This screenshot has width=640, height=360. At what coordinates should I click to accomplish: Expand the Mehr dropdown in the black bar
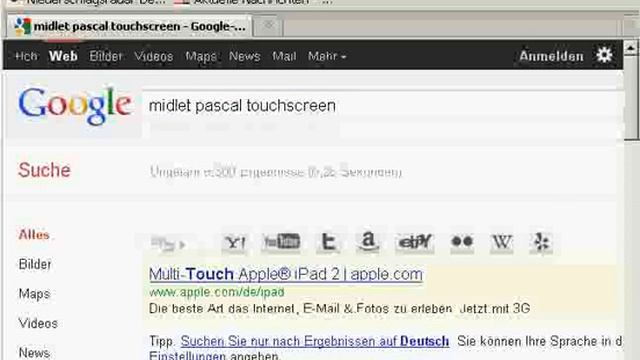tap(327, 56)
